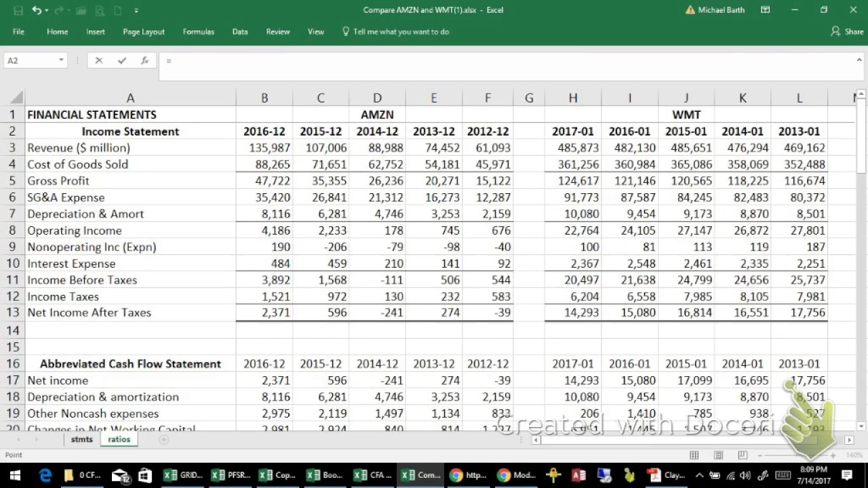The image size is (868, 488).
Task: Click the vertical scrollbar up arrow
Action: click(x=861, y=95)
